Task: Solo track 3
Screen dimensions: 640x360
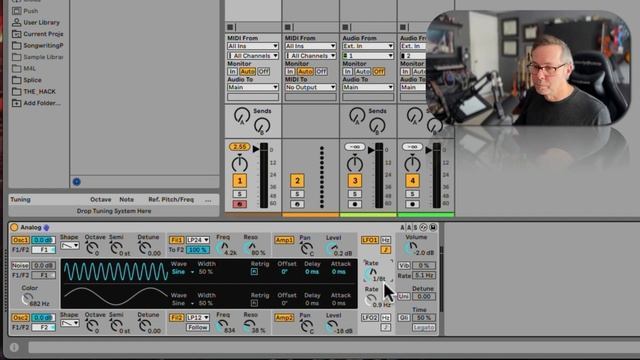Action: pos(355,194)
